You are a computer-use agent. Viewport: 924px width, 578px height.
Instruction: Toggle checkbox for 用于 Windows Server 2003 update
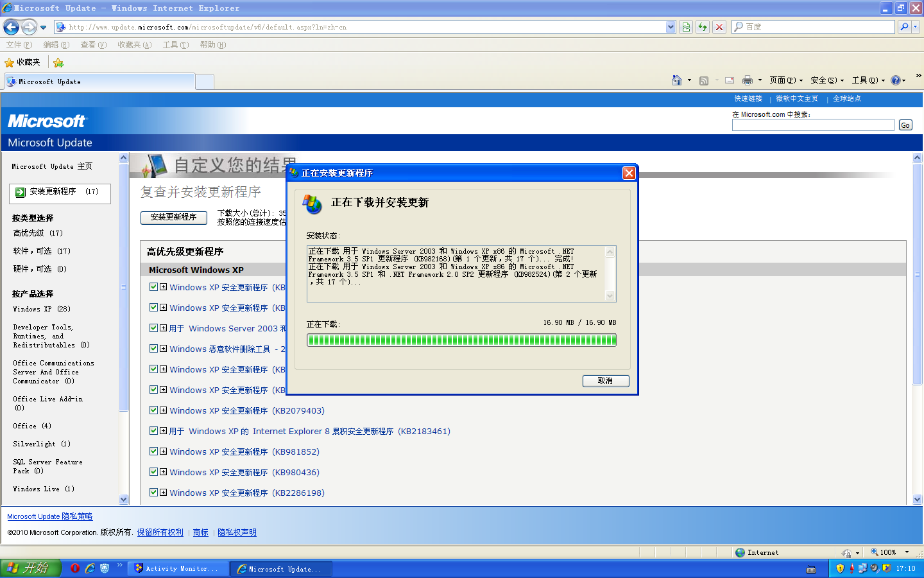click(153, 328)
